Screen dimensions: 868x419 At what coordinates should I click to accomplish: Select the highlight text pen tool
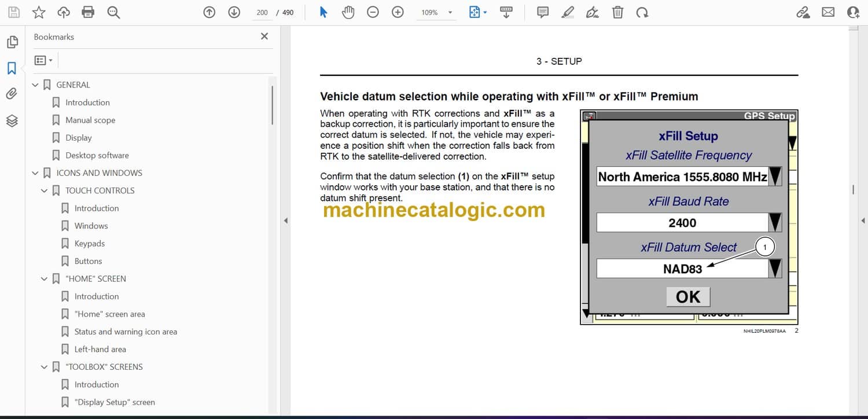[x=568, y=12]
